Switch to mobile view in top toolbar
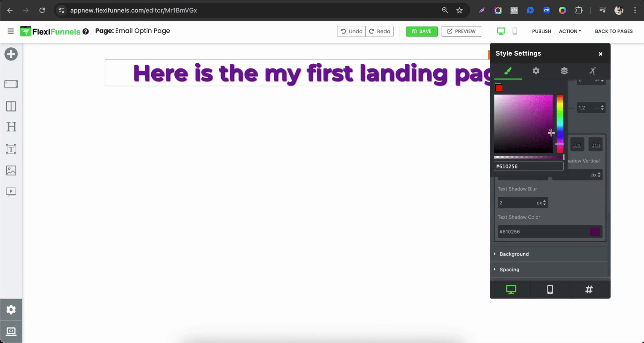The width and height of the screenshot is (644, 343). pyautogui.click(x=515, y=31)
